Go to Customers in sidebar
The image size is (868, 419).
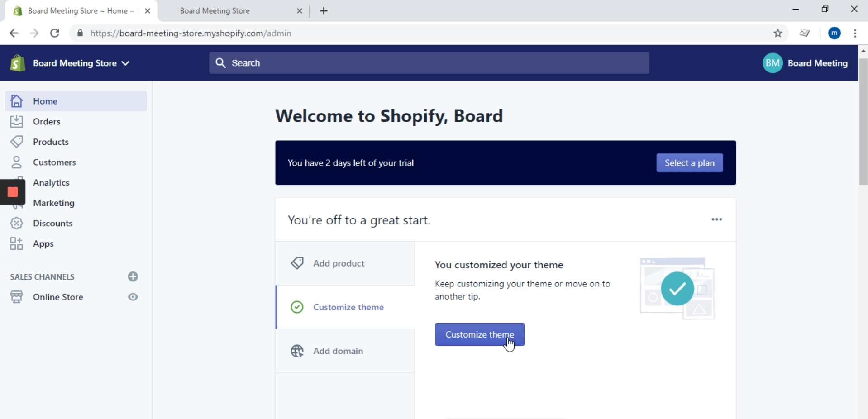(x=54, y=162)
